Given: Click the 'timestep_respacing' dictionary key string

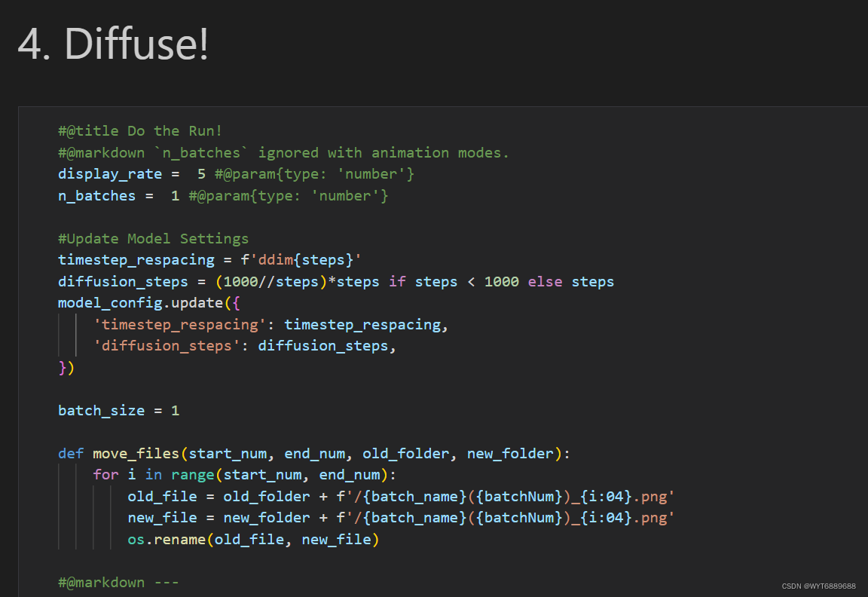Looking at the screenshot, I should pos(176,325).
